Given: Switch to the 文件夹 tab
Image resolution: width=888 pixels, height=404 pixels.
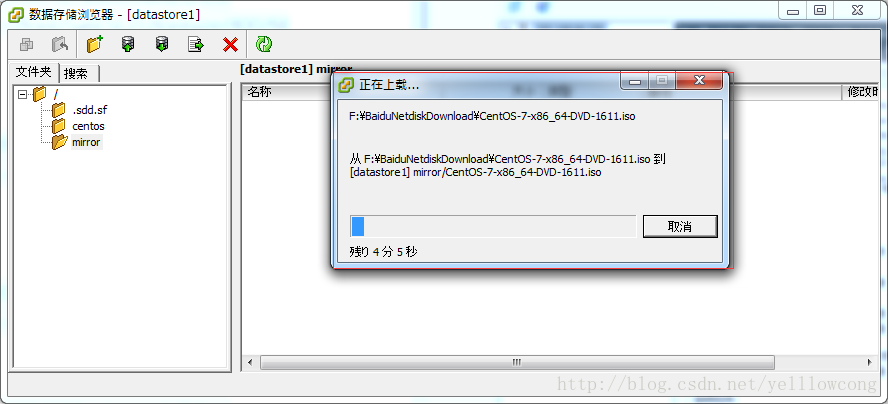Looking at the screenshot, I should 33,72.
